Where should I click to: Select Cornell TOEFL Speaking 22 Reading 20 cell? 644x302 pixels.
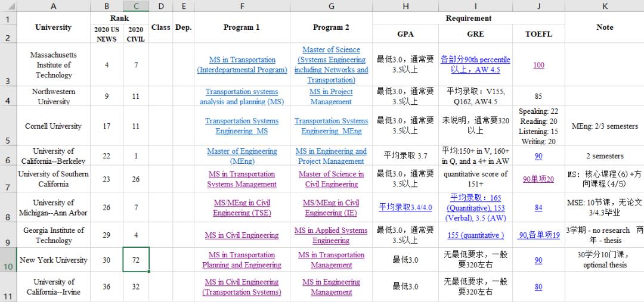538,126
